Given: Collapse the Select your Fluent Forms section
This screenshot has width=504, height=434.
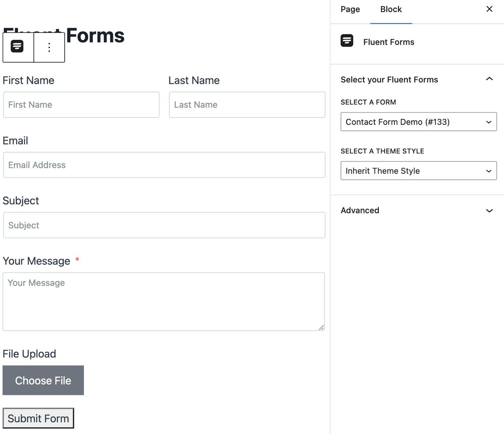Looking at the screenshot, I should tap(489, 79).
